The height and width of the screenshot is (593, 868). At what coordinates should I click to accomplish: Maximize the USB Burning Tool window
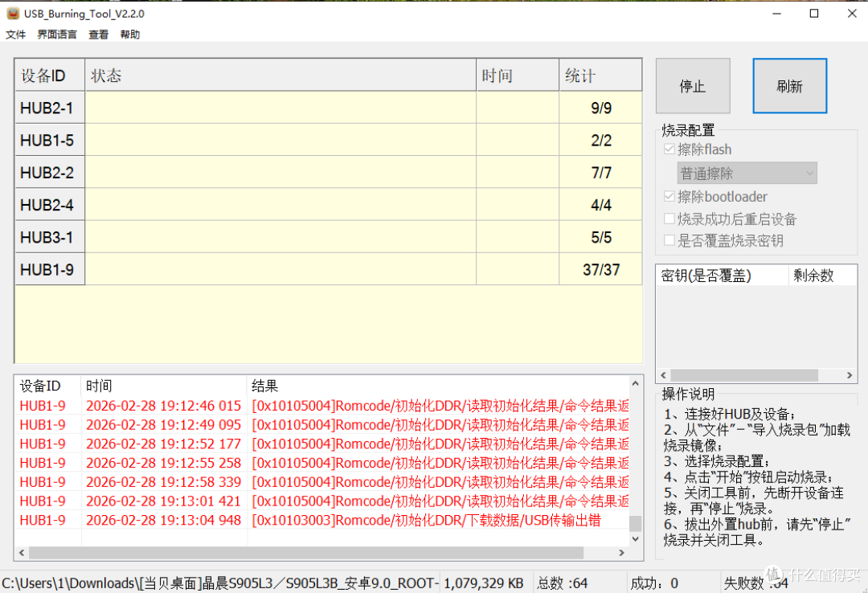[813, 14]
